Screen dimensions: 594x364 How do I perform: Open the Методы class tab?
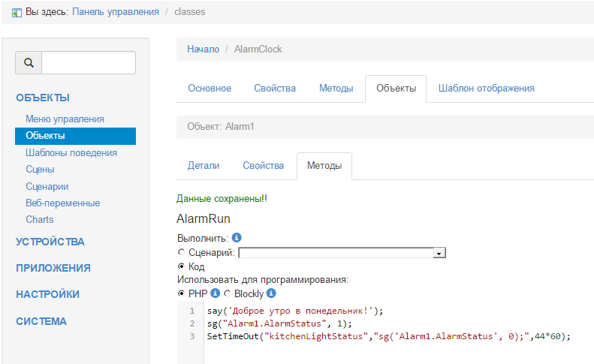coord(336,88)
